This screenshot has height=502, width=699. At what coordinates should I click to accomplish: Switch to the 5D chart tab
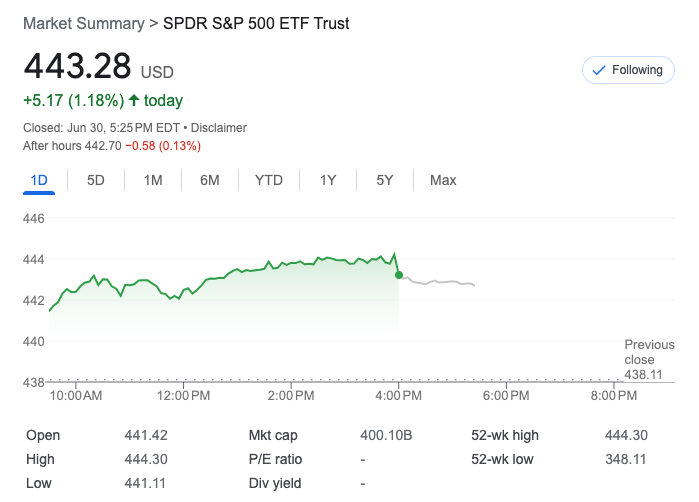point(96,180)
